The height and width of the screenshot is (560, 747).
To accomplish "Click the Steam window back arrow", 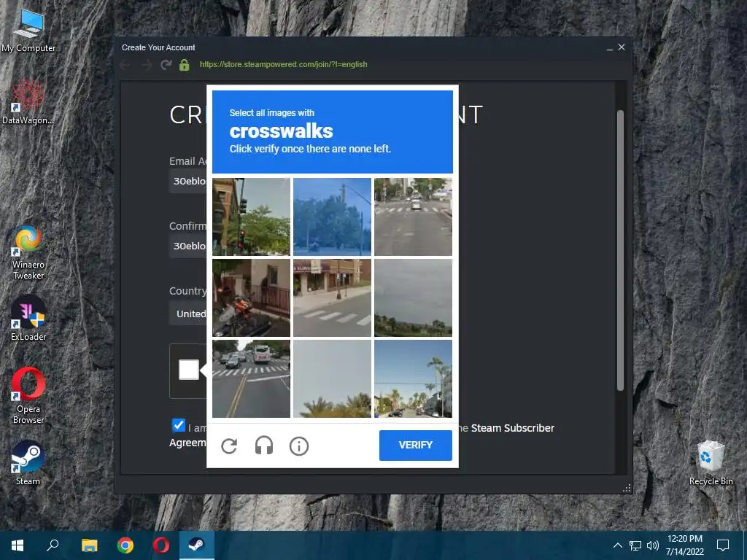I will (x=125, y=65).
